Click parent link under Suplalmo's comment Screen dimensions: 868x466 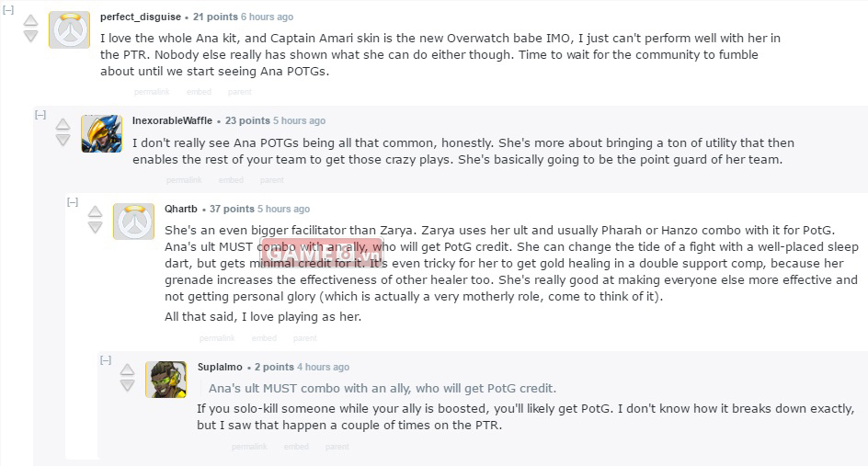pyautogui.click(x=337, y=447)
